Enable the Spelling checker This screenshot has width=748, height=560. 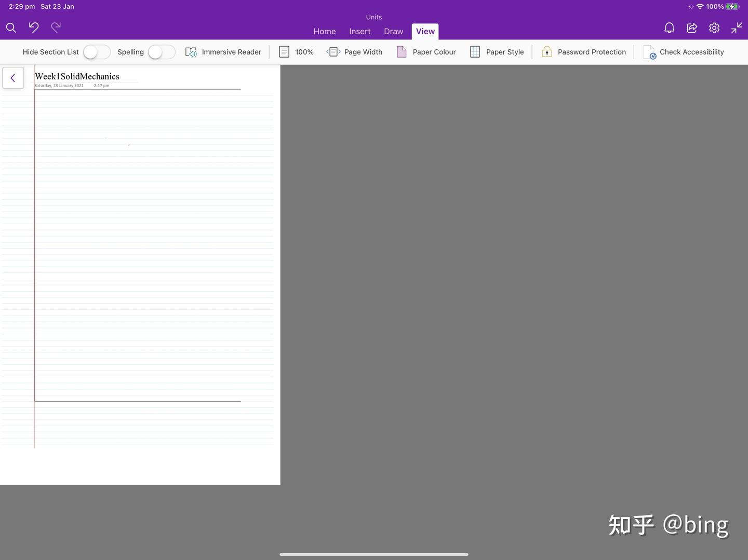[161, 52]
